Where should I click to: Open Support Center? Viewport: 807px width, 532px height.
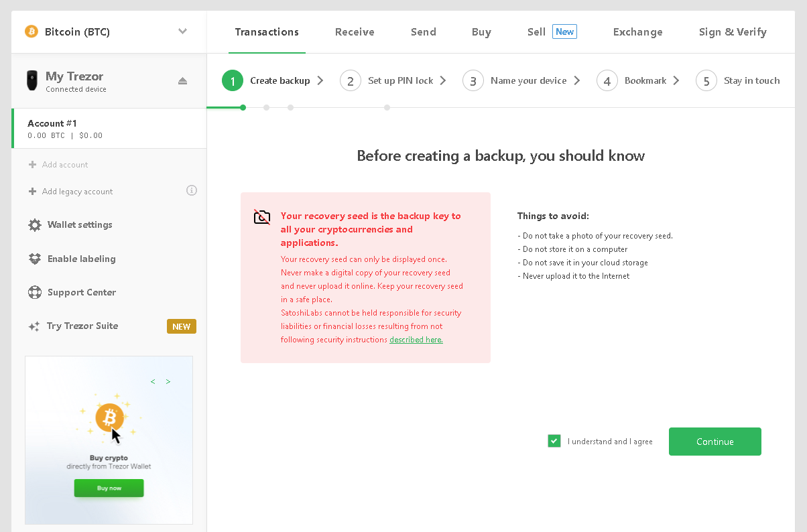pyautogui.click(x=82, y=292)
